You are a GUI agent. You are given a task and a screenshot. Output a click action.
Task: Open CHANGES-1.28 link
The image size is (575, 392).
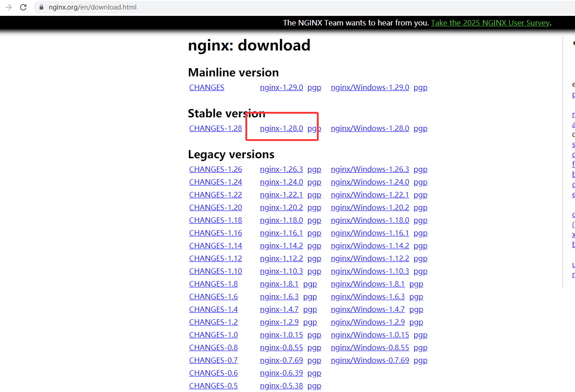click(216, 128)
